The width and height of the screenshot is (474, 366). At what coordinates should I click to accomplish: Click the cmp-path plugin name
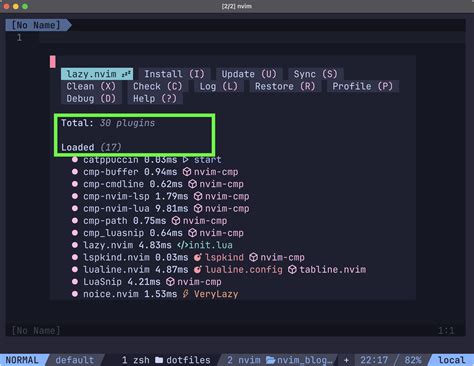[105, 221]
